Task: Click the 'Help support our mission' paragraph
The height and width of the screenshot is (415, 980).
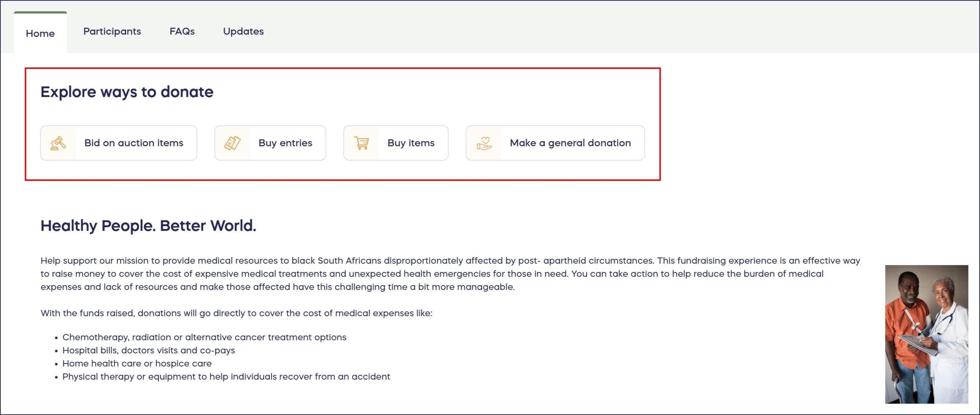Action: 450,274
